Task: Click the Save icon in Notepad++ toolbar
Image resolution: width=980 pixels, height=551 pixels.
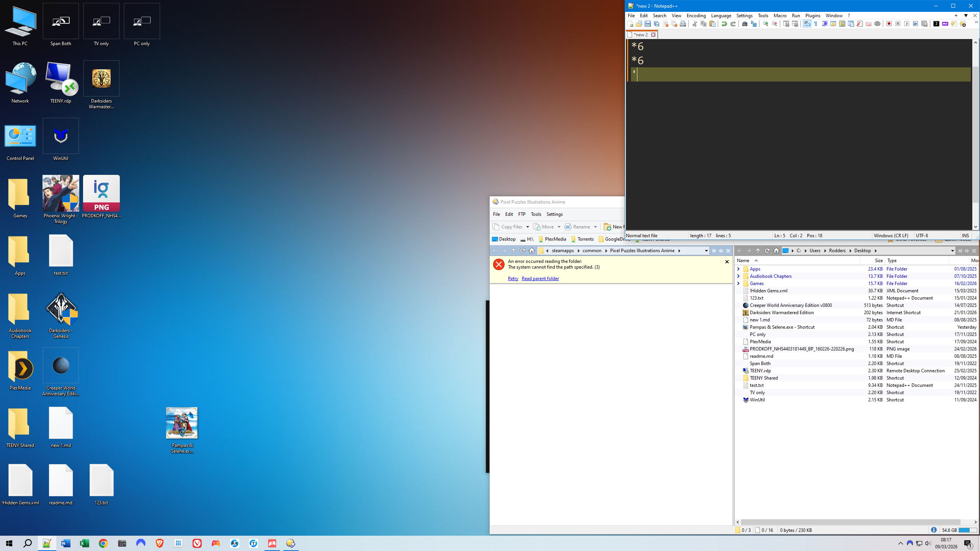Action: click(647, 24)
